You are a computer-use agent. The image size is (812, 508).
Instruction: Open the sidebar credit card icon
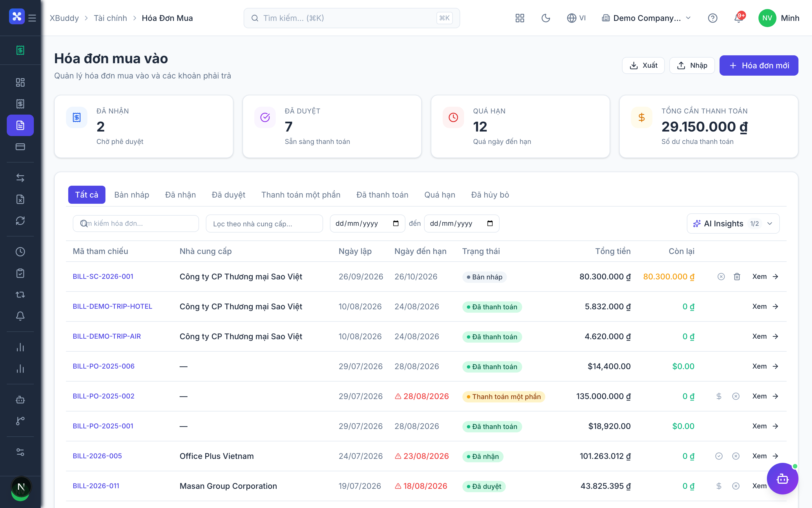(20, 147)
